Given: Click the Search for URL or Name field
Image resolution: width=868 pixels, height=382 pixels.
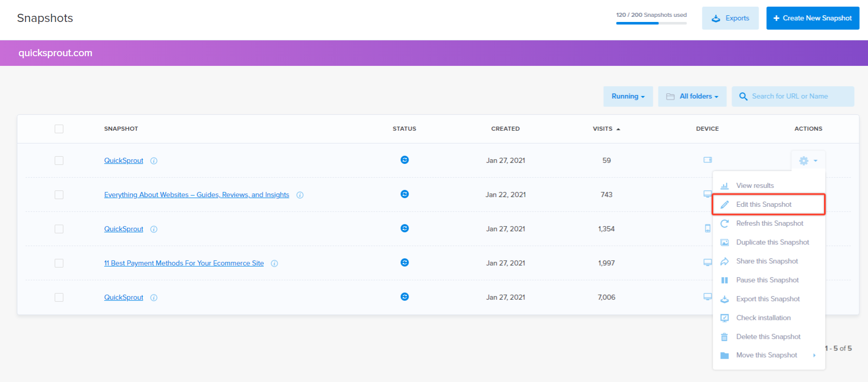Looking at the screenshot, I should [x=793, y=96].
